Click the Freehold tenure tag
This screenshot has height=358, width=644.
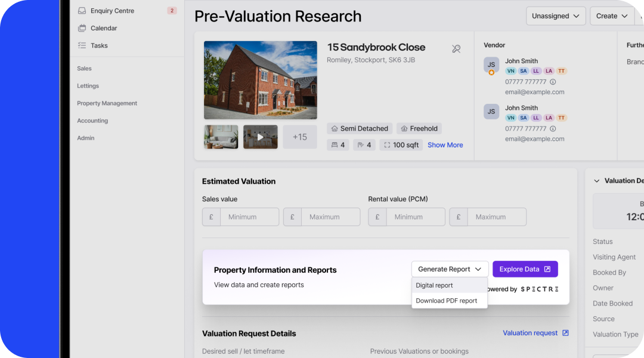point(419,128)
